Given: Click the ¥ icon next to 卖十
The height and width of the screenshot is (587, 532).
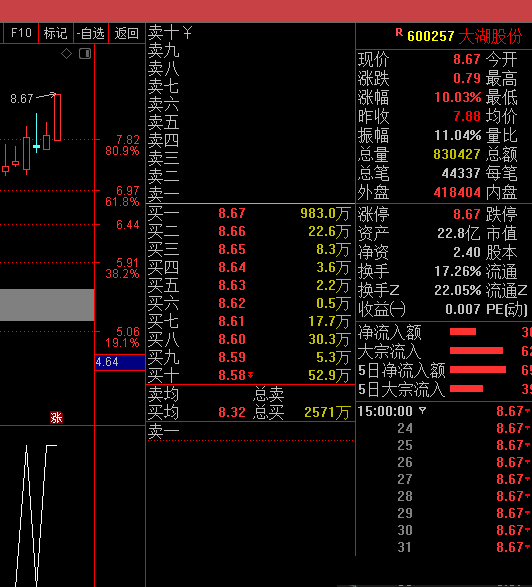Looking at the screenshot, I should 187,33.
